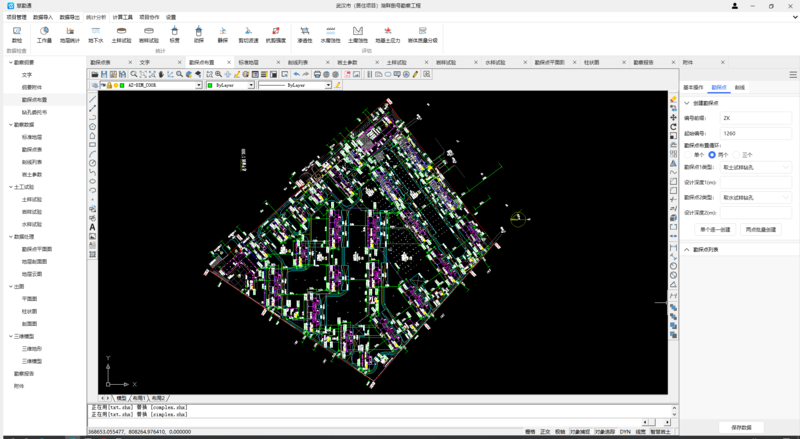Open the 地基土应力 evaluation tool

tap(388, 34)
